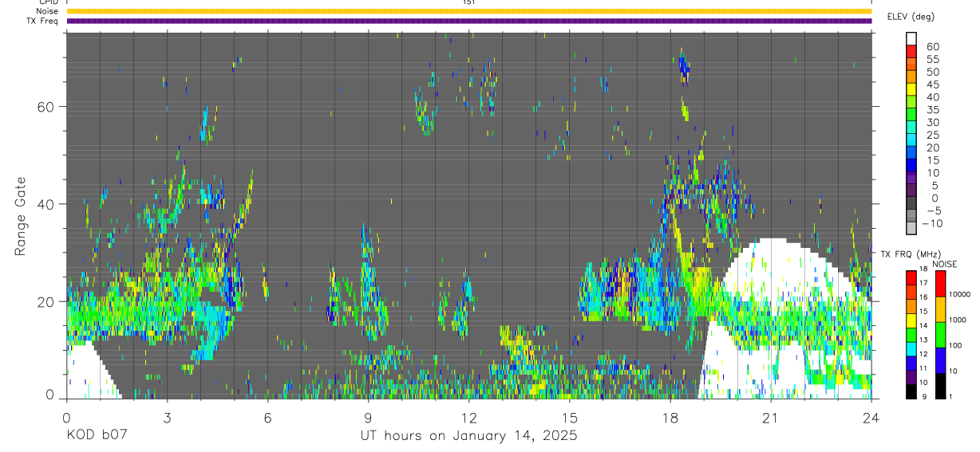Click the '25' value on the ELEV legend
The height and width of the screenshot is (452, 980).
pos(933,136)
